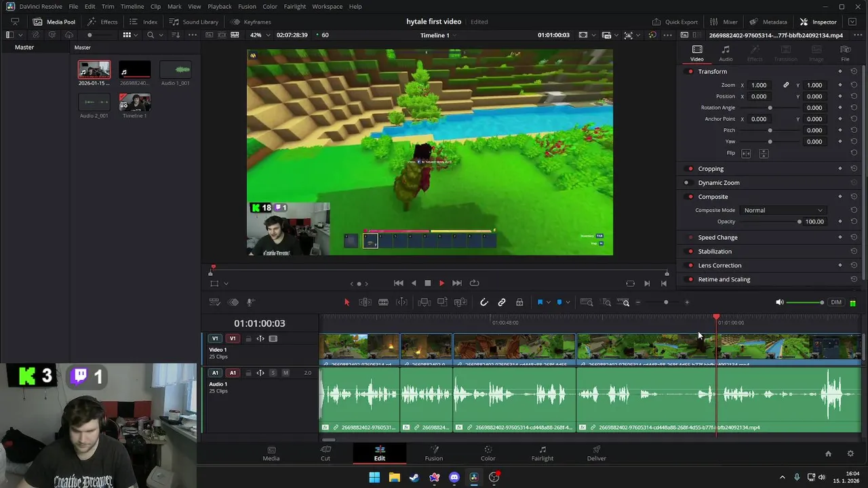Select the Timeline 1 thumbnail in Media Pool
868x488 pixels.
135,103
